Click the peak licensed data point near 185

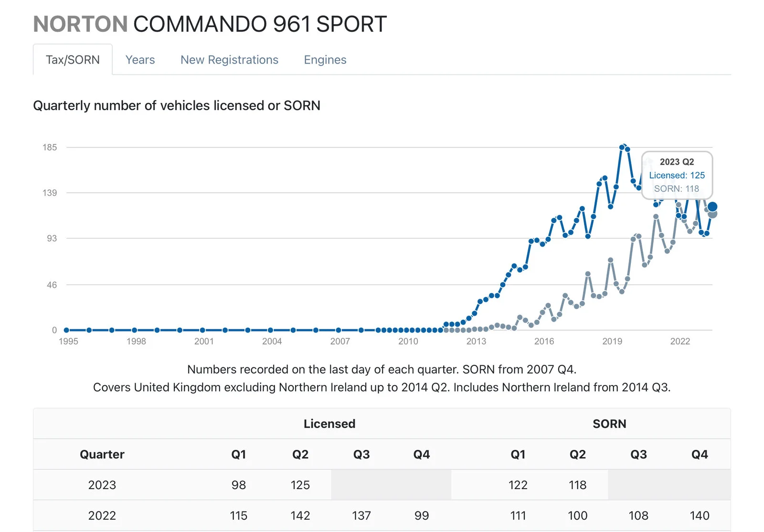622,147
